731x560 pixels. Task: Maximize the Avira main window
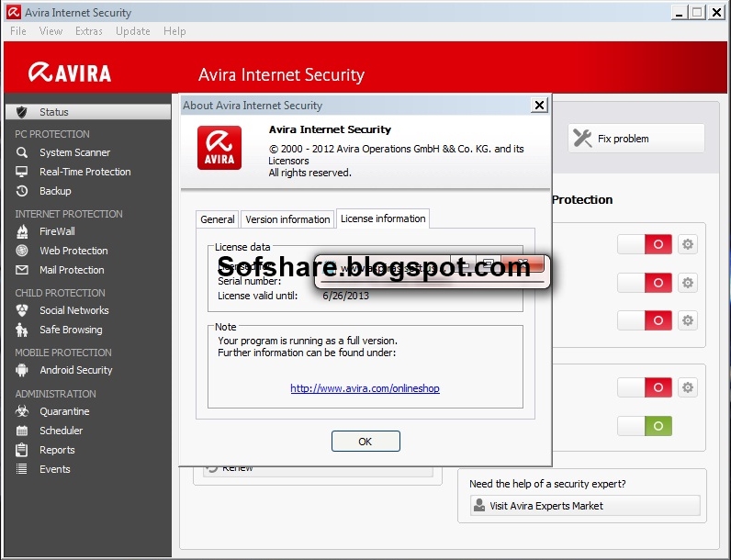[697, 13]
